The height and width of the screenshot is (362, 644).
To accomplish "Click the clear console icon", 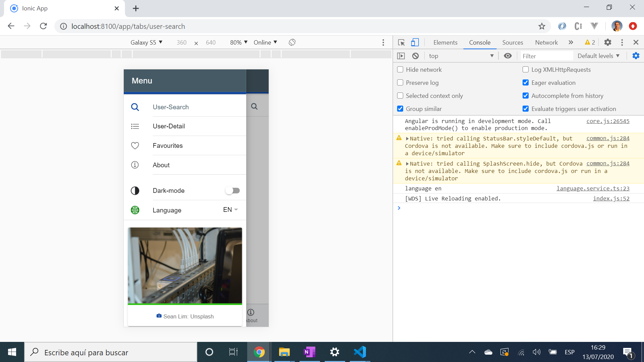I will coord(415,56).
